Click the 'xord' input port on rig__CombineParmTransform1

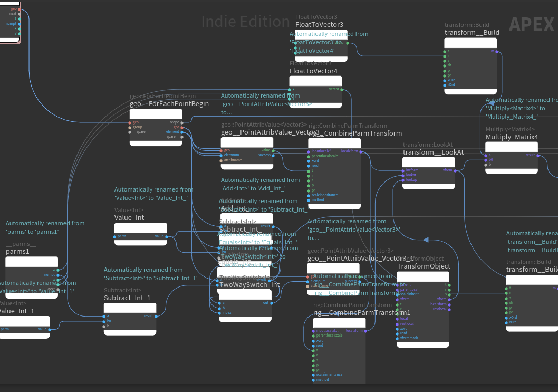(313, 341)
